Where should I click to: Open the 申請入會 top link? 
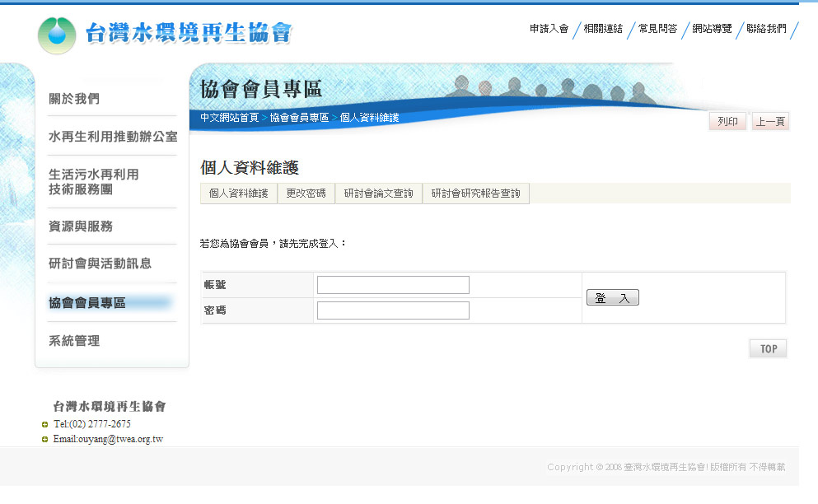[x=549, y=29]
